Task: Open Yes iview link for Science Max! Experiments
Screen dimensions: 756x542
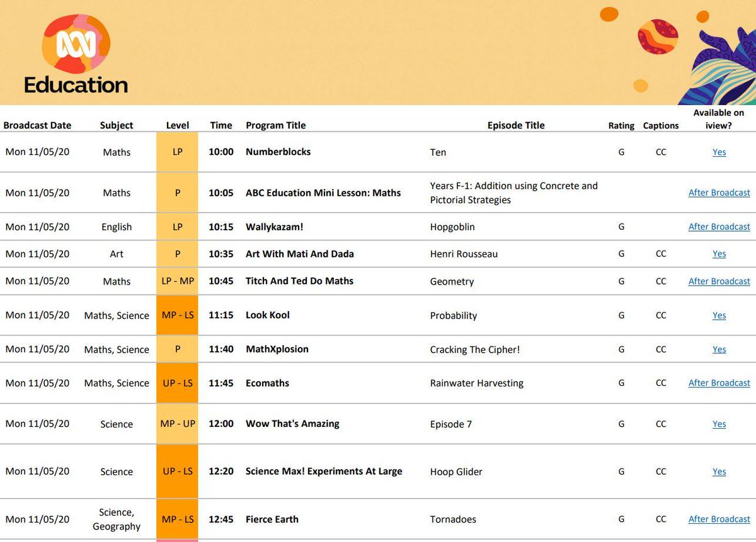Action: pyautogui.click(x=719, y=471)
